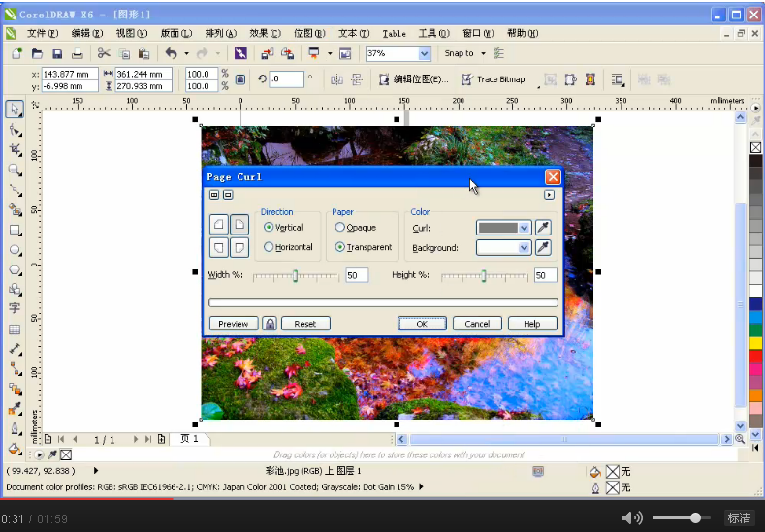The height and width of the screenshot is (532, 765).
Task: Click the Import icon
Action: click(267, 53)
